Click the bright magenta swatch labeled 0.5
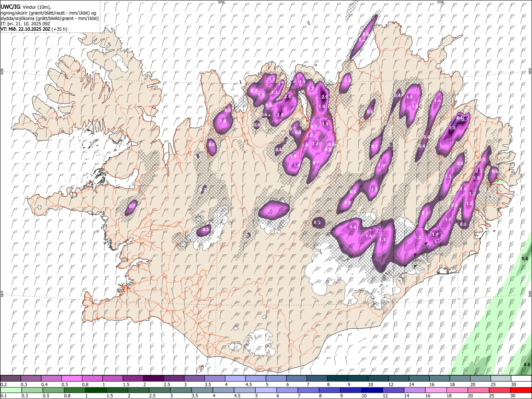 click(71, 379)
